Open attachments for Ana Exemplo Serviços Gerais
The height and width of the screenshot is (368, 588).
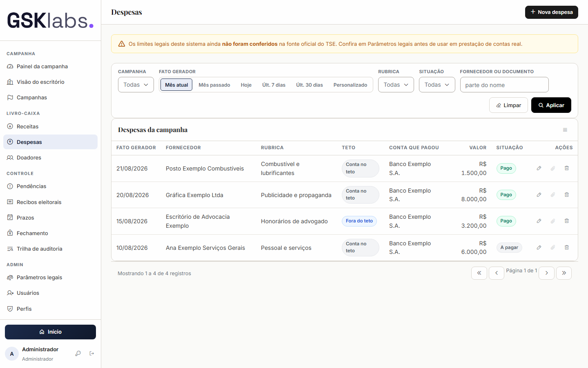(x=553, y=248)
